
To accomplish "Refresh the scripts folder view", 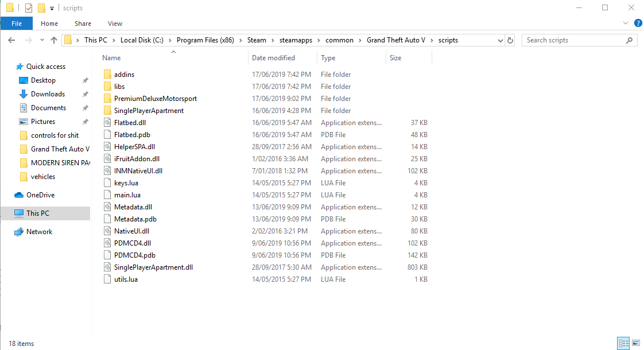I will pos(510,40).
